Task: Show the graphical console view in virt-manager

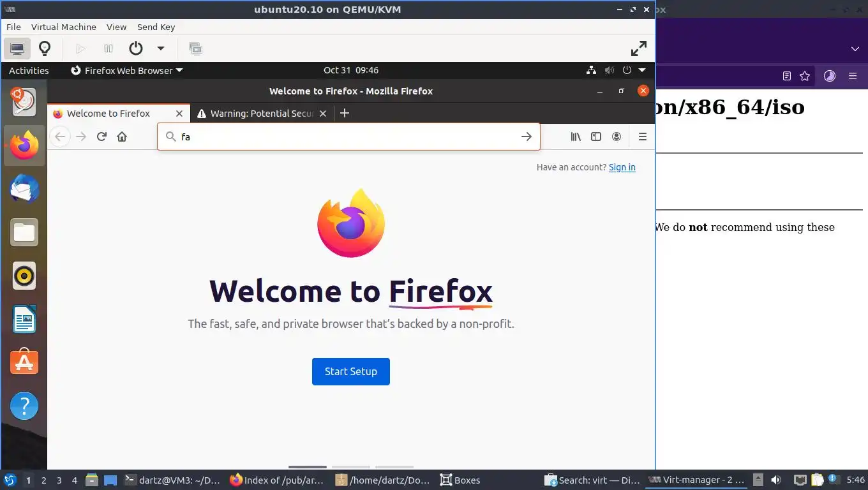Action: click(x=17, y=48)
